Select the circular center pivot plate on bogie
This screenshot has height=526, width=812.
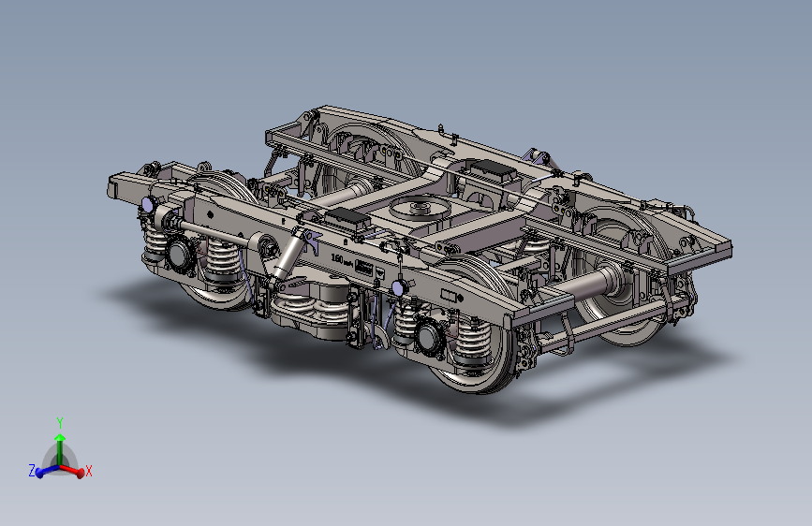coord(420,208)
